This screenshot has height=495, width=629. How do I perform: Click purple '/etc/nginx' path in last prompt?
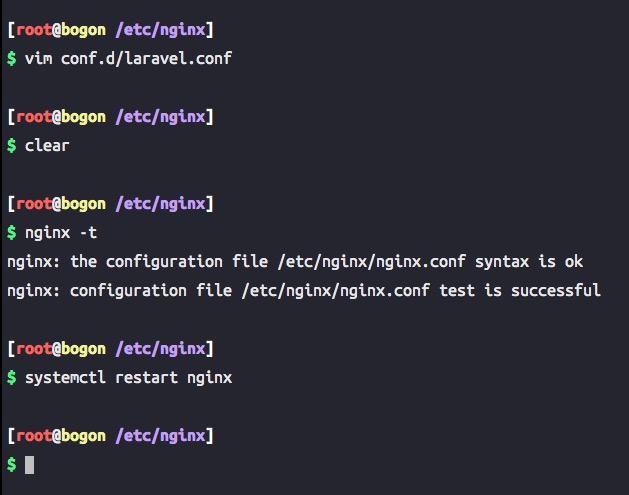click(x=160, y=436)
